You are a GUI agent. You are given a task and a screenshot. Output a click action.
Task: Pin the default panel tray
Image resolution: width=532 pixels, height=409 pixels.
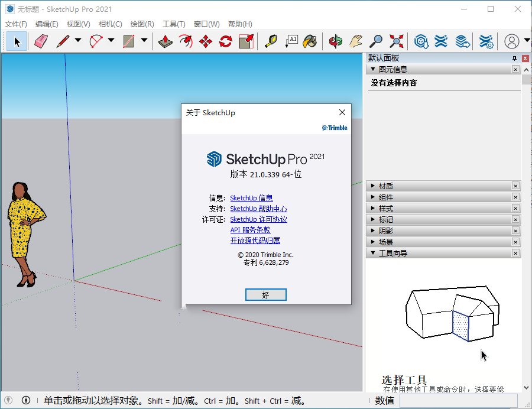tap(514, 59)
